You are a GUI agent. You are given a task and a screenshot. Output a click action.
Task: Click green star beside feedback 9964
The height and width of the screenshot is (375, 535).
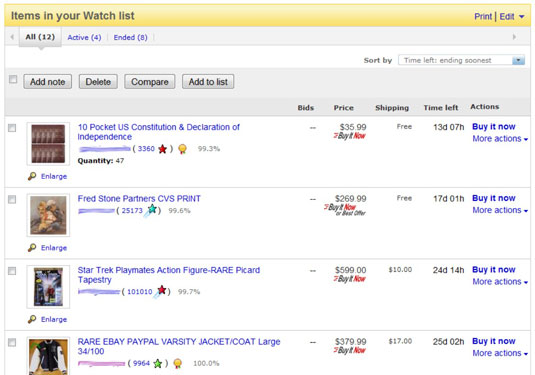click(158, 363)
